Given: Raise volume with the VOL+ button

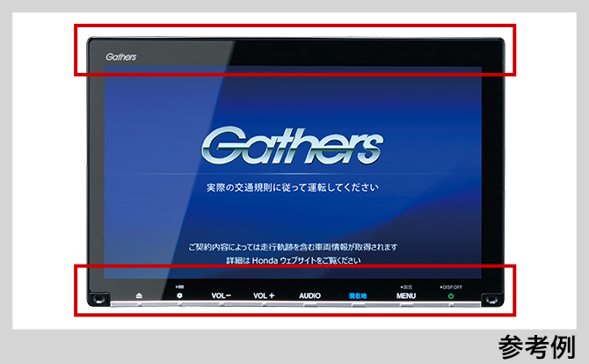Looking at the screenshot, I should pos(264,296).
